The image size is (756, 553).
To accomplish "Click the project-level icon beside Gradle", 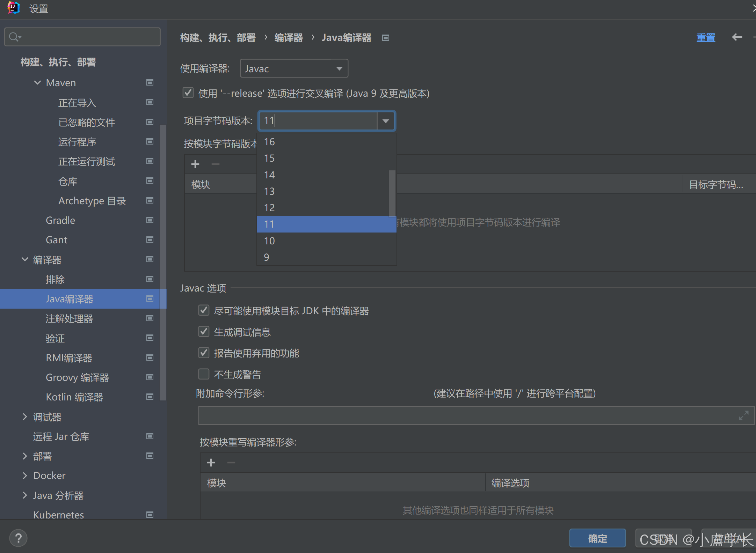I will (150, 220).
